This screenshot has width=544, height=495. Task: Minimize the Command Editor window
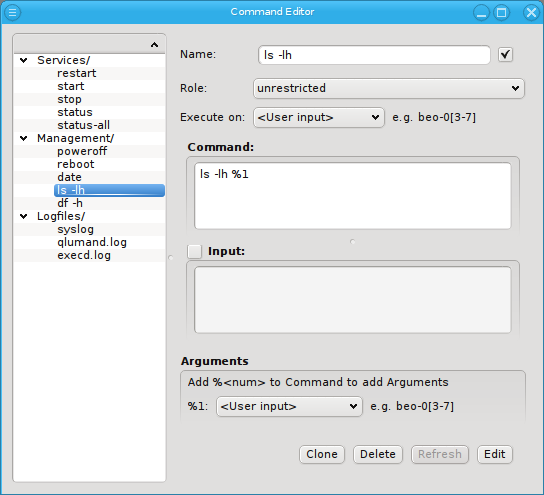[x=481, y=12]
